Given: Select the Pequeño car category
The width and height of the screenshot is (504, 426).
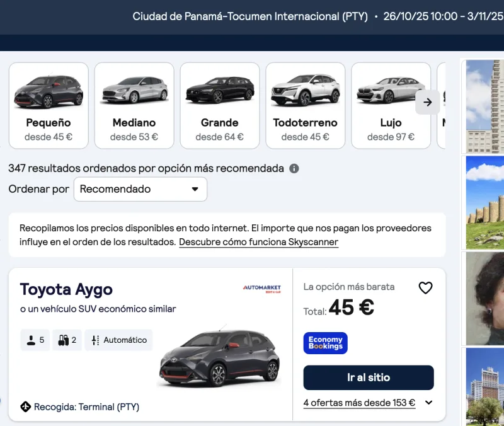Looking at the screenshot, I should tap(49, 105).
